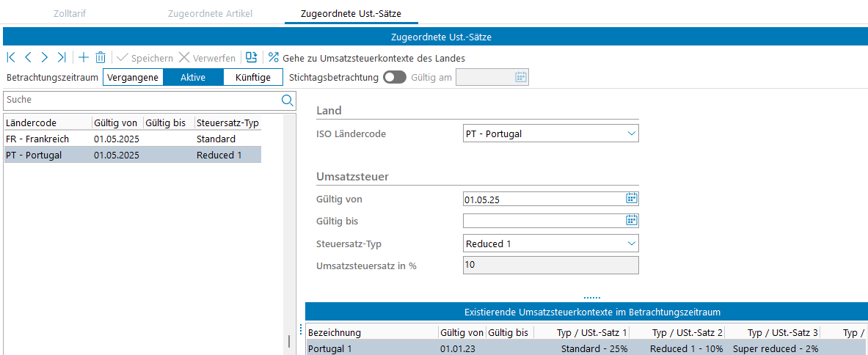Toggle the Stichtagsbetrachtung switch

[395, 78]
